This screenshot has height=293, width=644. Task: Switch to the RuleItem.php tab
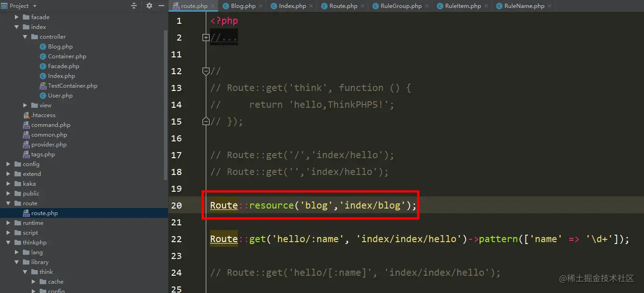(x=463, y=6)
